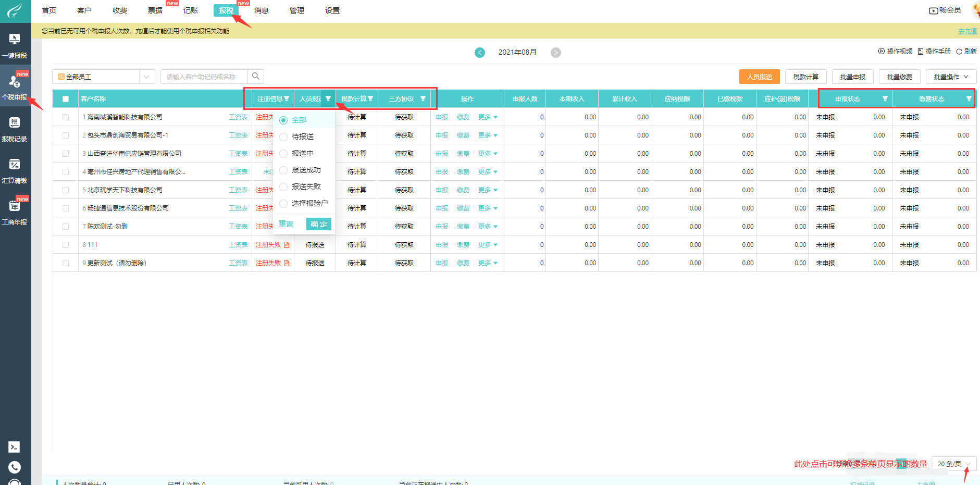Click the 批量缴费 button
980x485 pixels.
pyautogui.click(x=900, y=77)
